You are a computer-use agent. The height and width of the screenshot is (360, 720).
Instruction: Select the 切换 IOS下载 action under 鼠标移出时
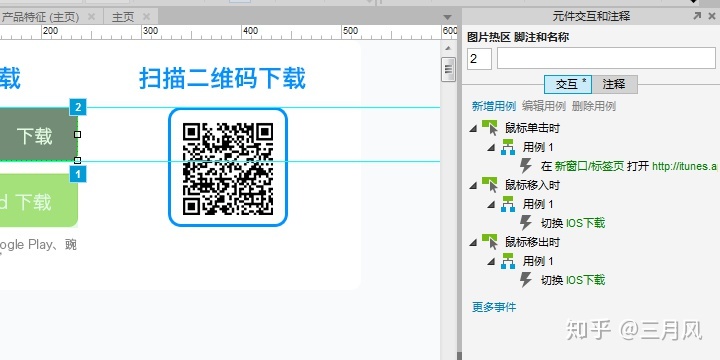573,280
